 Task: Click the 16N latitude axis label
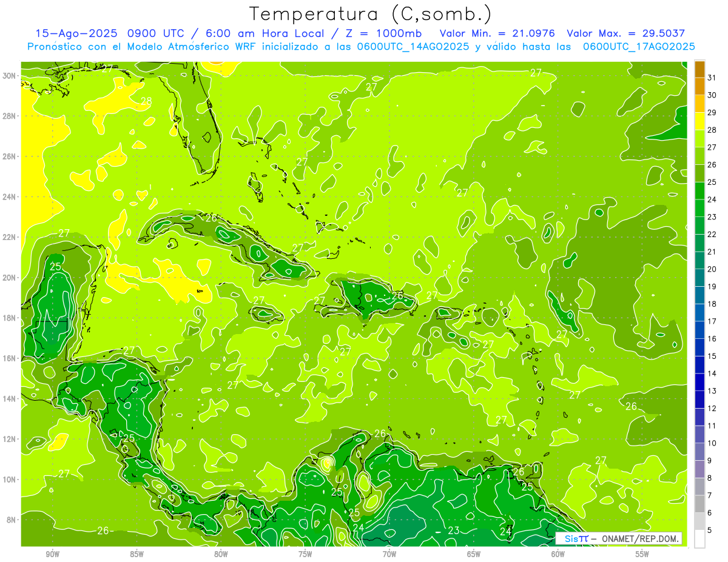click(x=9, y=358)
